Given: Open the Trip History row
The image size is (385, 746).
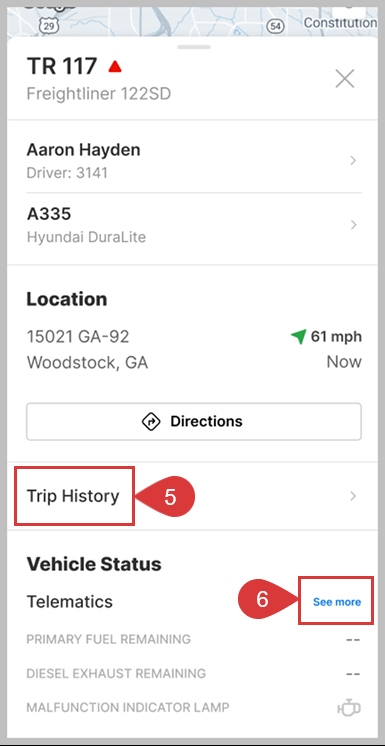Looking at the screenshot, I should [194, 496].
